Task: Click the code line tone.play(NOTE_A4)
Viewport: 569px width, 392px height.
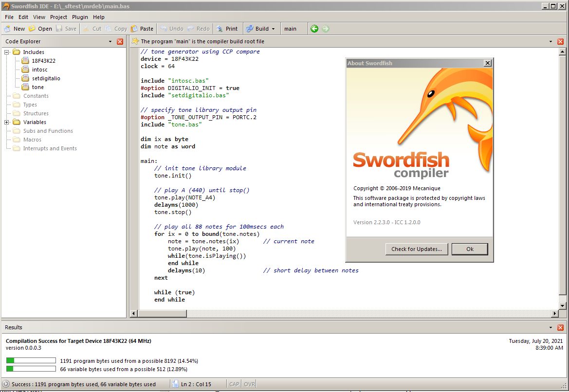Action: (x=184, y=197)
